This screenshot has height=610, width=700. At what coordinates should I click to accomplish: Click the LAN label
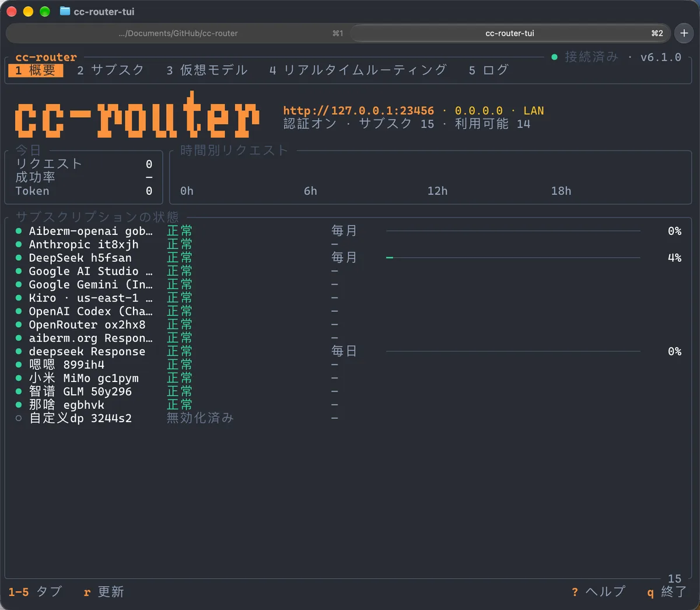534,111
